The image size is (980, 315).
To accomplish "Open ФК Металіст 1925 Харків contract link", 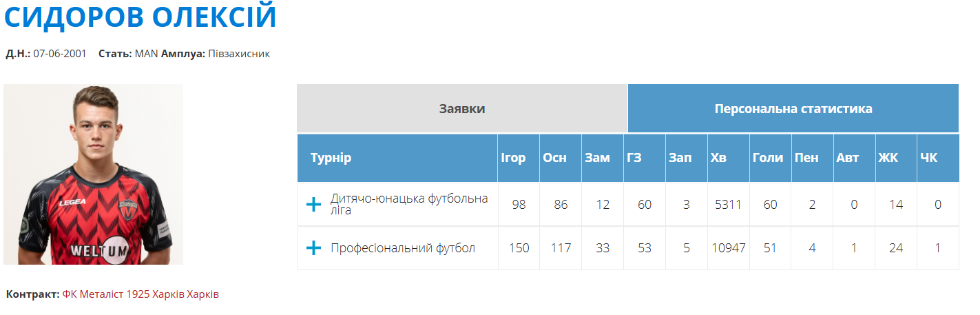I will point(140,294).
